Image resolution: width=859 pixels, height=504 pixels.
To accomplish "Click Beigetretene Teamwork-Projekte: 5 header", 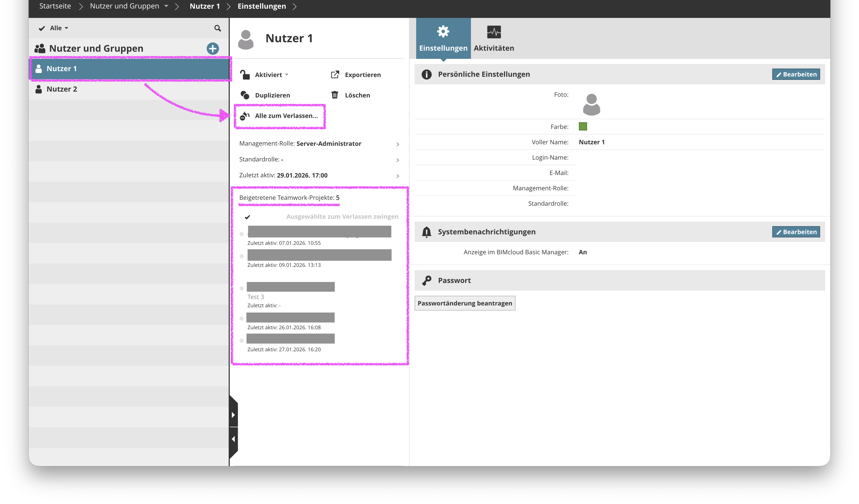I will pos(289,198).
